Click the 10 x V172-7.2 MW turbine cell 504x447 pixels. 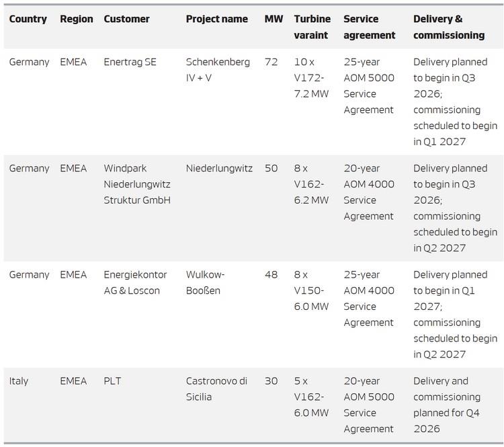click(x=312, y=78)
